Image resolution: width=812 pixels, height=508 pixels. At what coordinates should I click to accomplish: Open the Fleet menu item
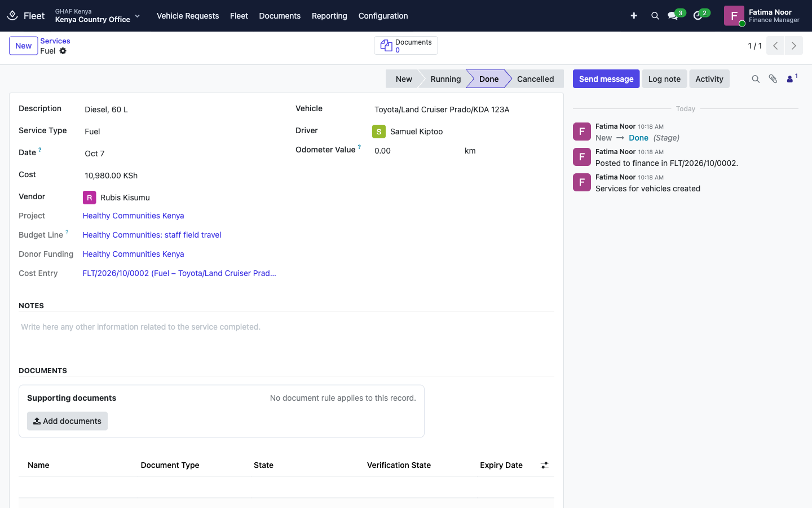point(239,16)
